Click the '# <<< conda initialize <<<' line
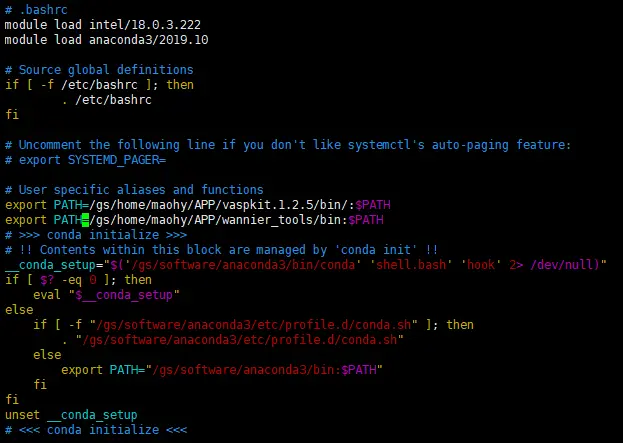 pos(96,430)
